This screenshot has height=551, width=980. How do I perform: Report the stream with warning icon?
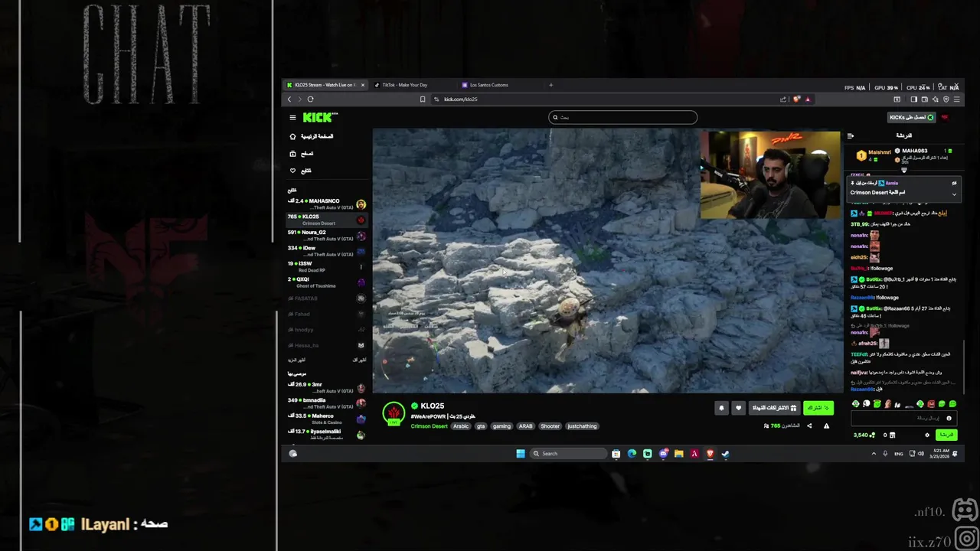pos(826,425)
